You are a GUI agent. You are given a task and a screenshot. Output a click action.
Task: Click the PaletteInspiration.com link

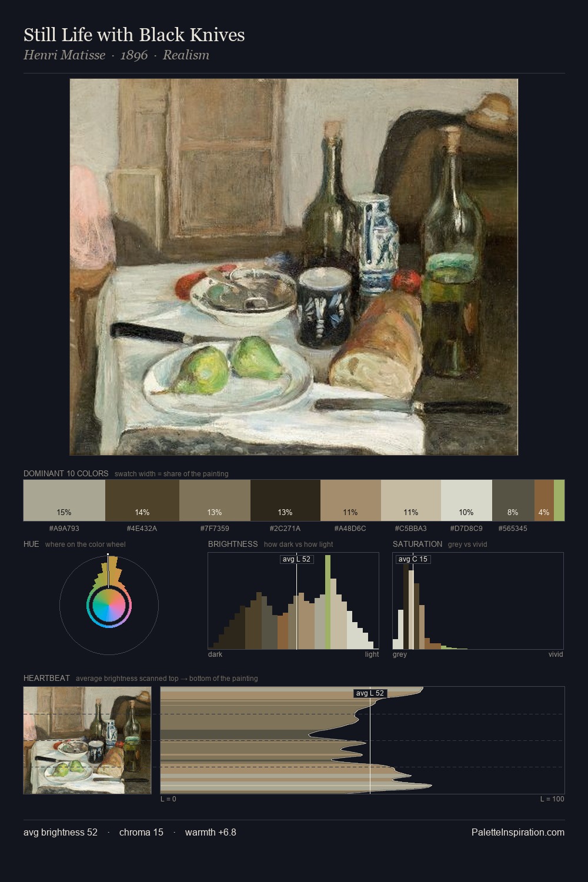coord(518,832)
